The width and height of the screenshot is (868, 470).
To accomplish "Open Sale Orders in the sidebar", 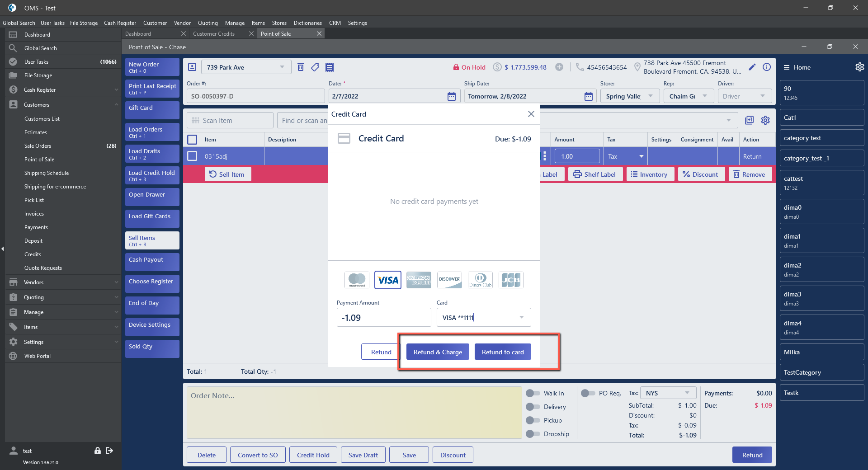I will [x=63, y=146].
